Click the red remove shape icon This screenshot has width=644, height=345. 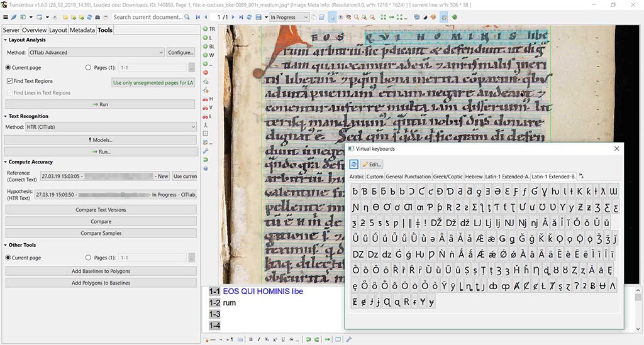pos(206,73)
